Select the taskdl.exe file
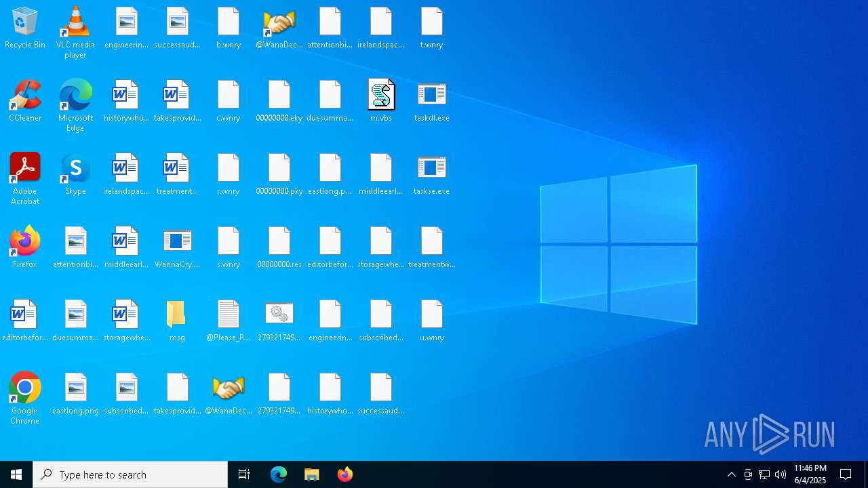 coord(432,102)
